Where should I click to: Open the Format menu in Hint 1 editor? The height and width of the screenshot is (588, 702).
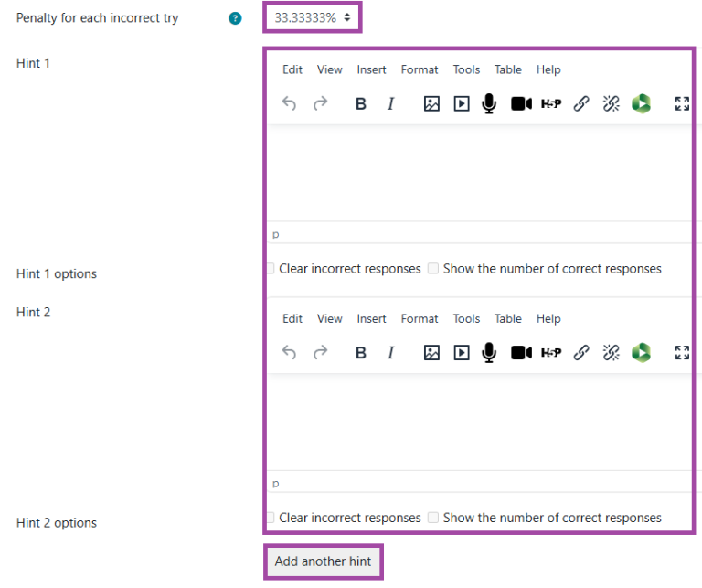tap(420, 69)
